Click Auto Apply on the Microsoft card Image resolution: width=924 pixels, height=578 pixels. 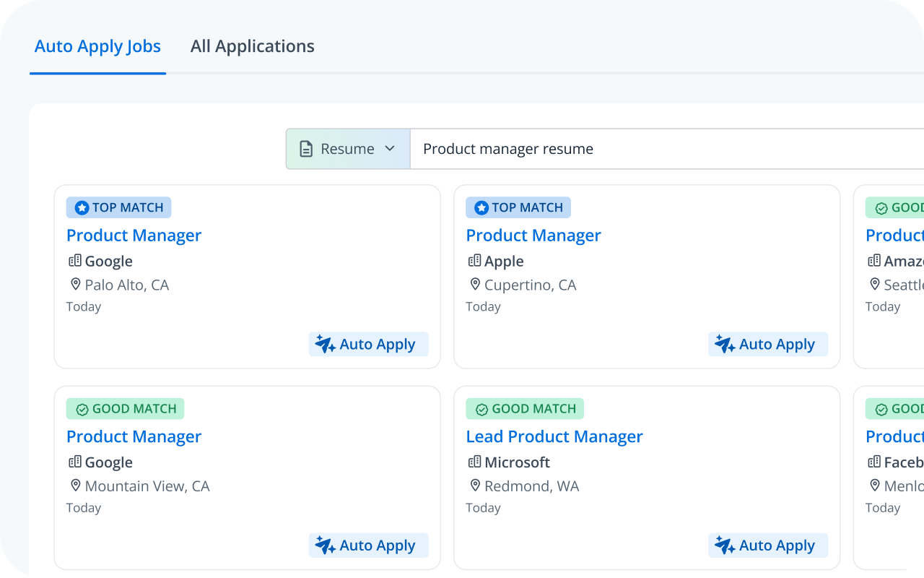[x=768, y=545]
